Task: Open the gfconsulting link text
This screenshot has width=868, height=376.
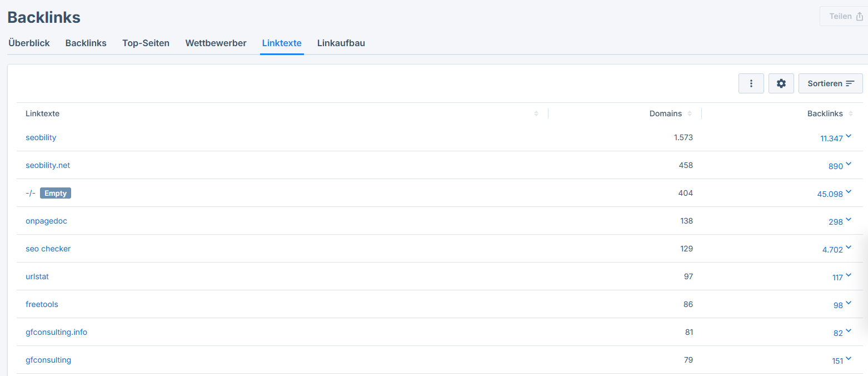Action: point(48,360)
